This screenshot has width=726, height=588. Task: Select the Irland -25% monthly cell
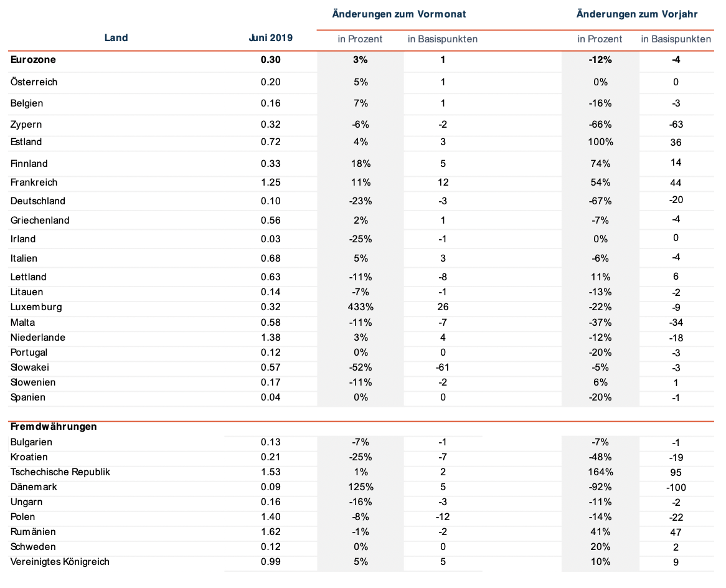point(361,239)
